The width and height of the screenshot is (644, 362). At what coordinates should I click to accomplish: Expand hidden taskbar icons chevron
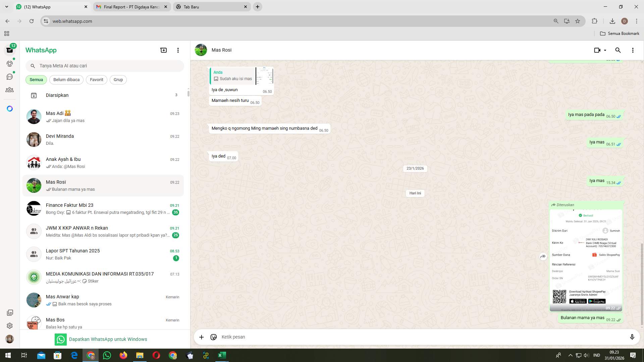pos(570,355)
